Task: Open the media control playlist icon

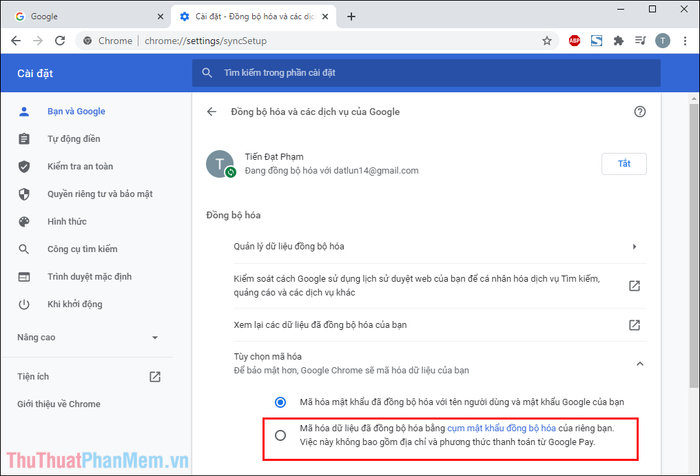Action: 640,41
